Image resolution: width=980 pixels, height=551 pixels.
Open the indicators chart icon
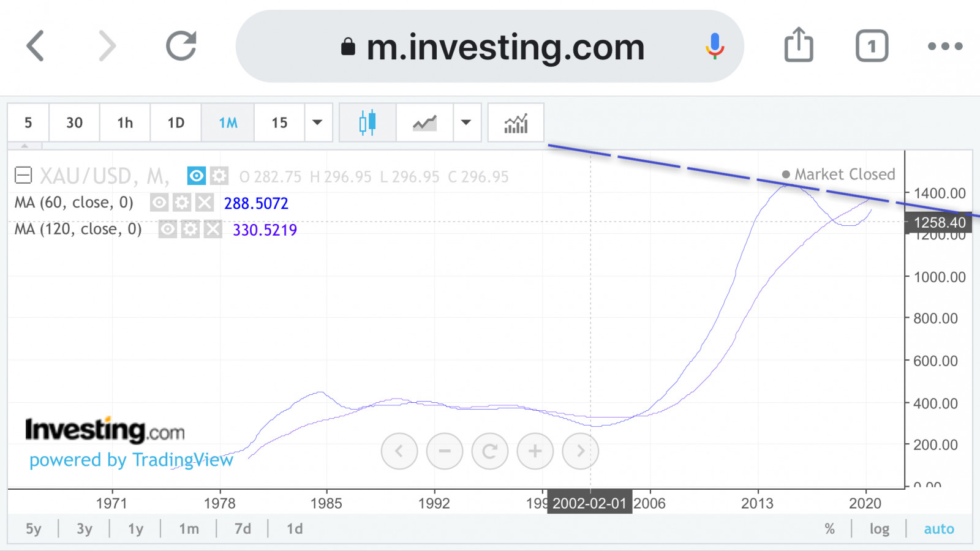click(x=516, y=123)
